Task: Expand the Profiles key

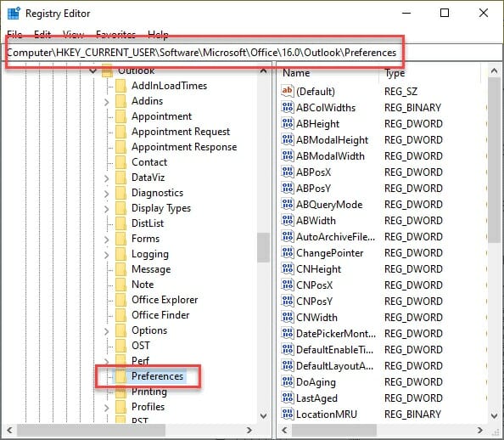Action: (x=107, y=408)
